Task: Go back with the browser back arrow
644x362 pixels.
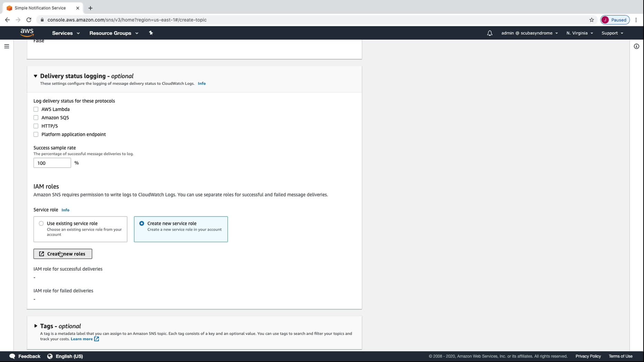Action: point(7,20)
